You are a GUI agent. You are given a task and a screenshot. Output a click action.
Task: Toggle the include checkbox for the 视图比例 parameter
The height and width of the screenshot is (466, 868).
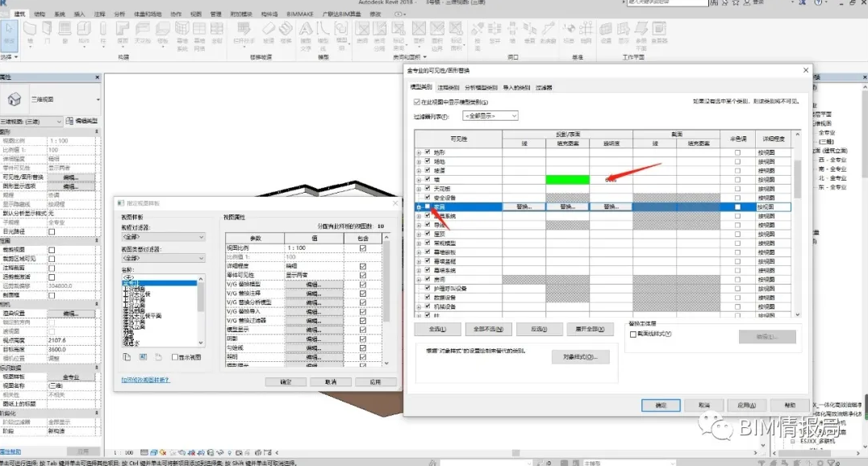pos(363,248)
